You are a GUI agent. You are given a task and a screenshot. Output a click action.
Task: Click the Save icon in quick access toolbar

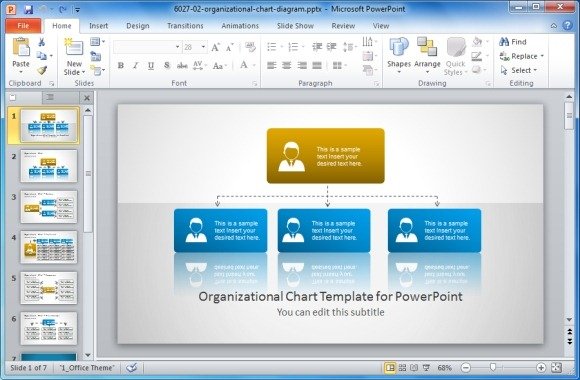point(28,9)
